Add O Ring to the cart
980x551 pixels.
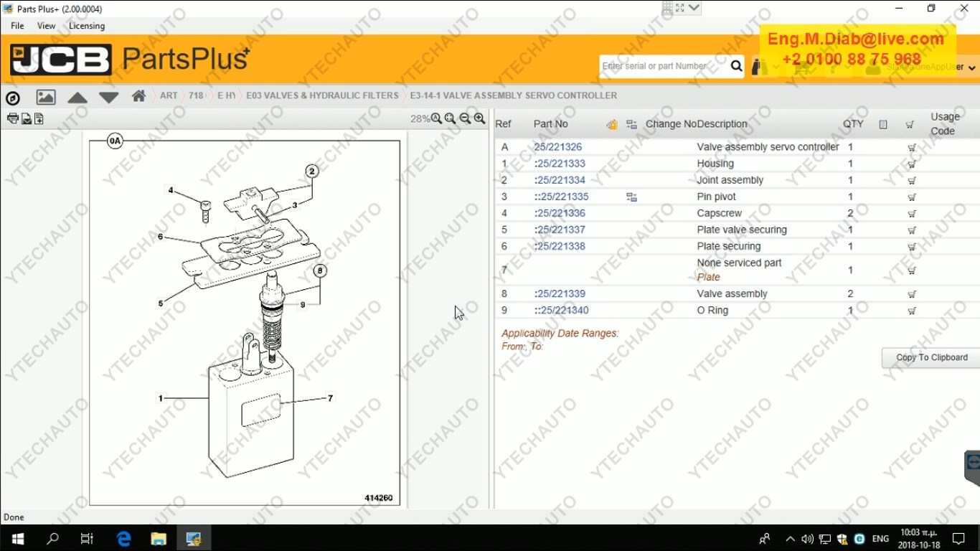[912, 311]
